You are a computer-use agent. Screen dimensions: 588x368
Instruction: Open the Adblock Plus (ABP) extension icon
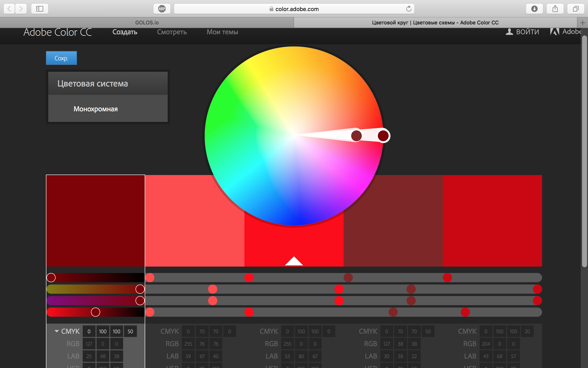(x=162, y=9)
